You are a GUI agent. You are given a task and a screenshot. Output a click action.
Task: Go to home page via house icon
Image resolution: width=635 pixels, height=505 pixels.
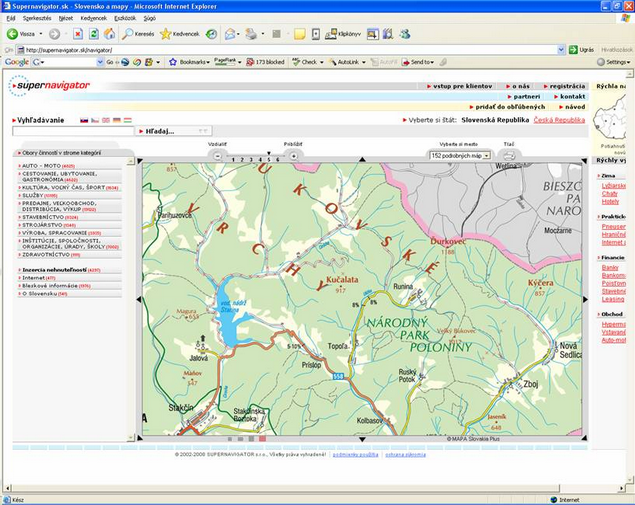109,34
